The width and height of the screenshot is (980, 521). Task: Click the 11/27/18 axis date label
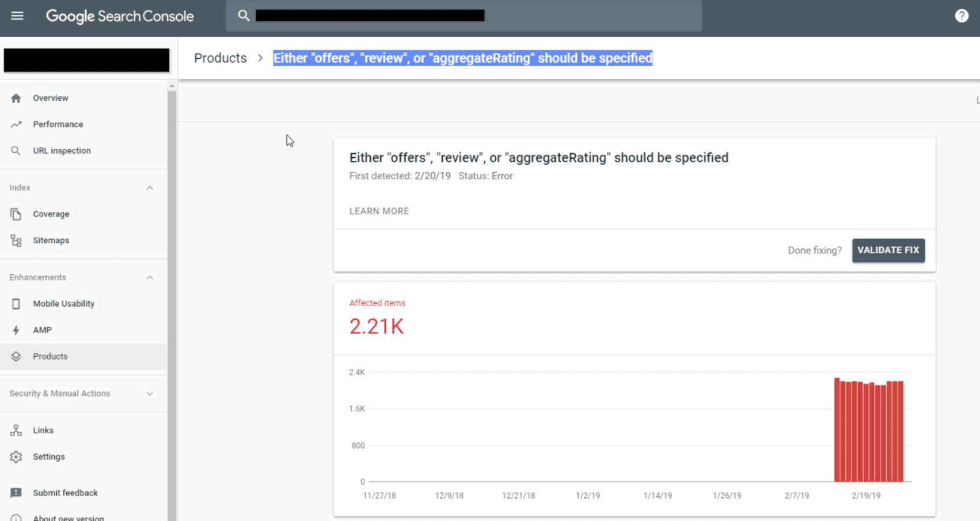click(379, 496)
